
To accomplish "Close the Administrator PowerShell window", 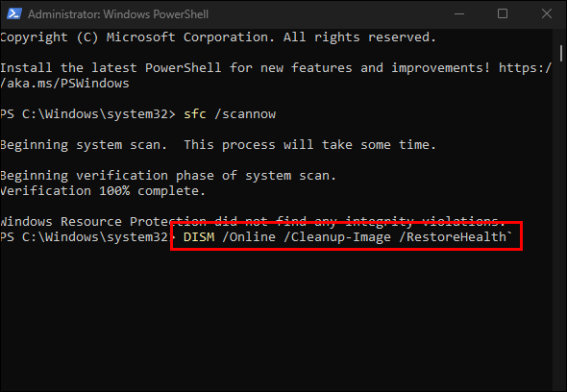I will point(547,13).
